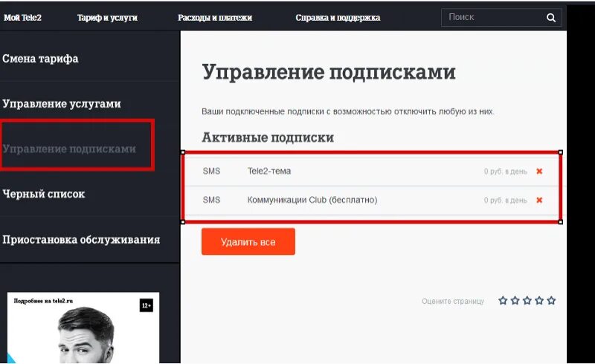The image size is (595, 364).
Task: Open the tele2.ru promo banner with man
Action: click(83, 328)
